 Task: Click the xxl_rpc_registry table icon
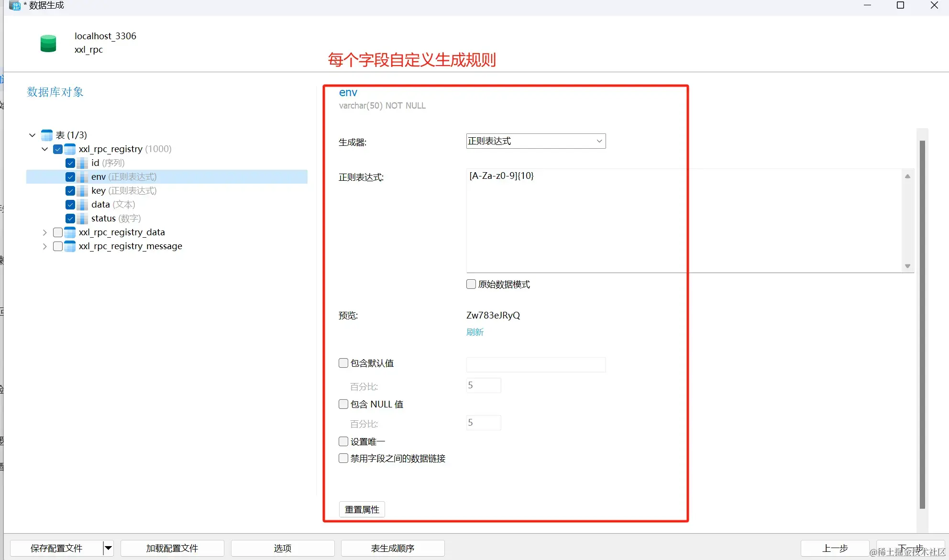(x=70, y=149)
